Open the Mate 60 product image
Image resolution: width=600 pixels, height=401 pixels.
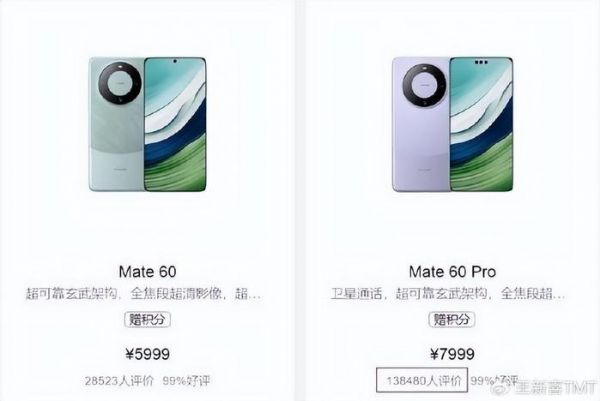pyautogui.click(x=147, y=124)
